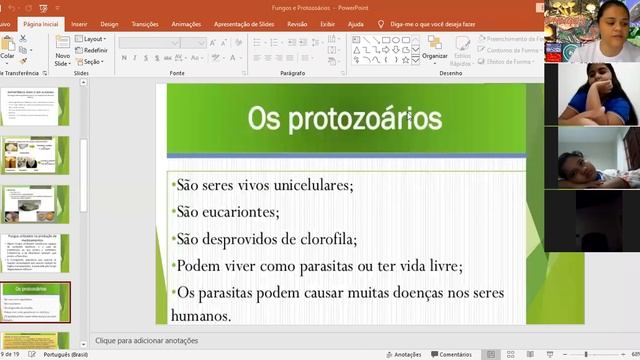
Task: Click Diga-me o que você deseja fazer
Action: click(433, 24)
